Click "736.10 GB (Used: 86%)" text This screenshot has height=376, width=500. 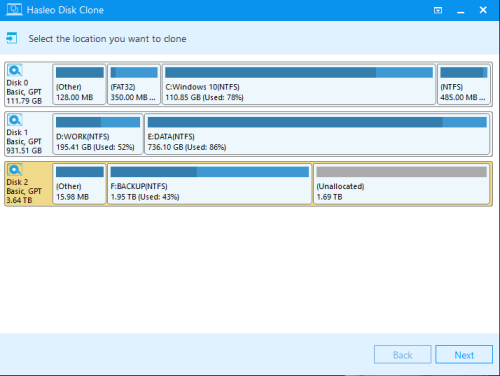pyautogui.click(x=187, y=147)
